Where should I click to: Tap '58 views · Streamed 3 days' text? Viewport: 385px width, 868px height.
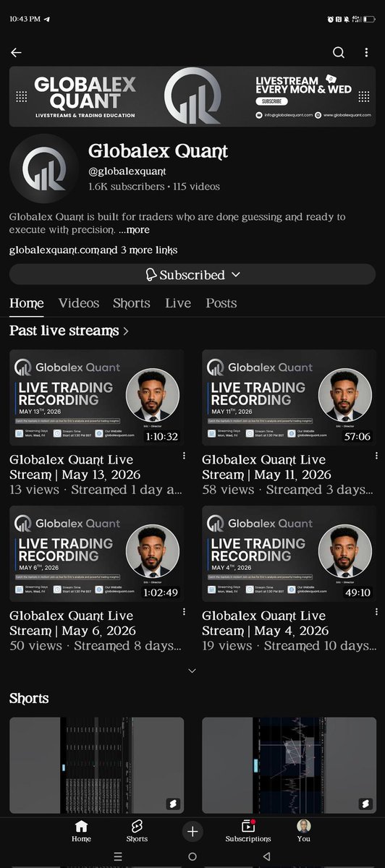pos(288,490)
